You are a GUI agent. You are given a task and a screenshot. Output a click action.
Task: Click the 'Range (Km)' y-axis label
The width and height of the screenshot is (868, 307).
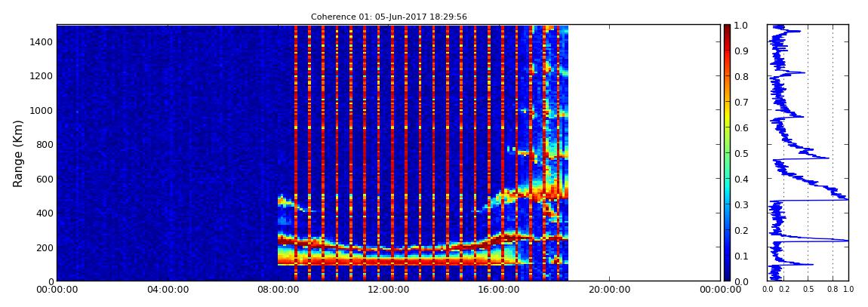tap(18, 152)
